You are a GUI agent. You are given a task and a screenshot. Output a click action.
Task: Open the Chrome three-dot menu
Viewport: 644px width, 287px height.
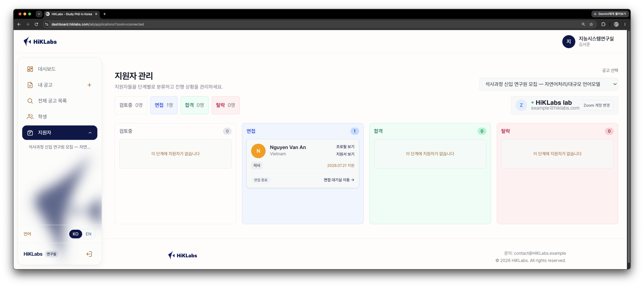[625, 24]
